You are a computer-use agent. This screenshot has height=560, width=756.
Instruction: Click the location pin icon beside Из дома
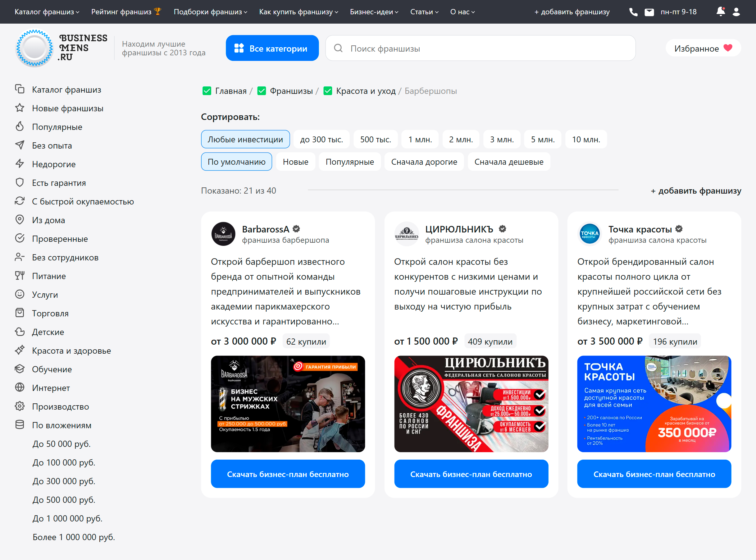pos(20,220)
